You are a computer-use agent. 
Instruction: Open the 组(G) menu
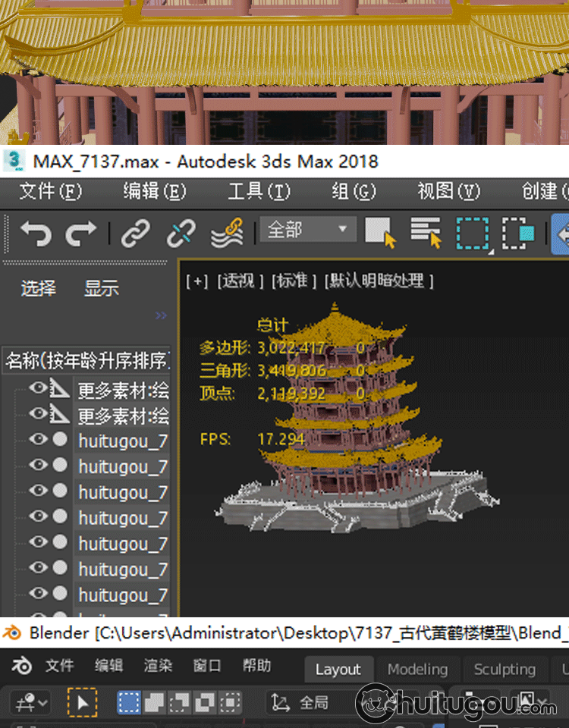point(354,191)
